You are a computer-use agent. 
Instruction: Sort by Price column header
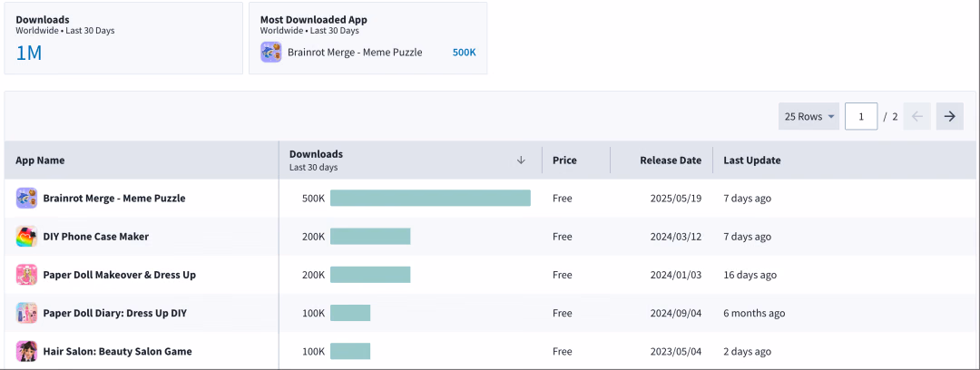tap(564, 160)
